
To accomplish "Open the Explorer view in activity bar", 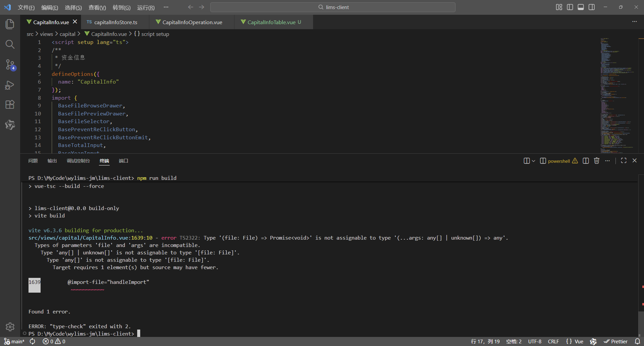I will 10,24.
